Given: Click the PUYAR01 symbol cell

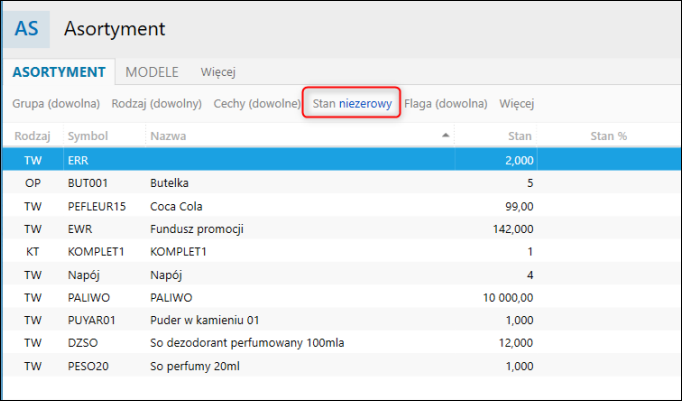Looking at the screenshot, I should point(91,320).
